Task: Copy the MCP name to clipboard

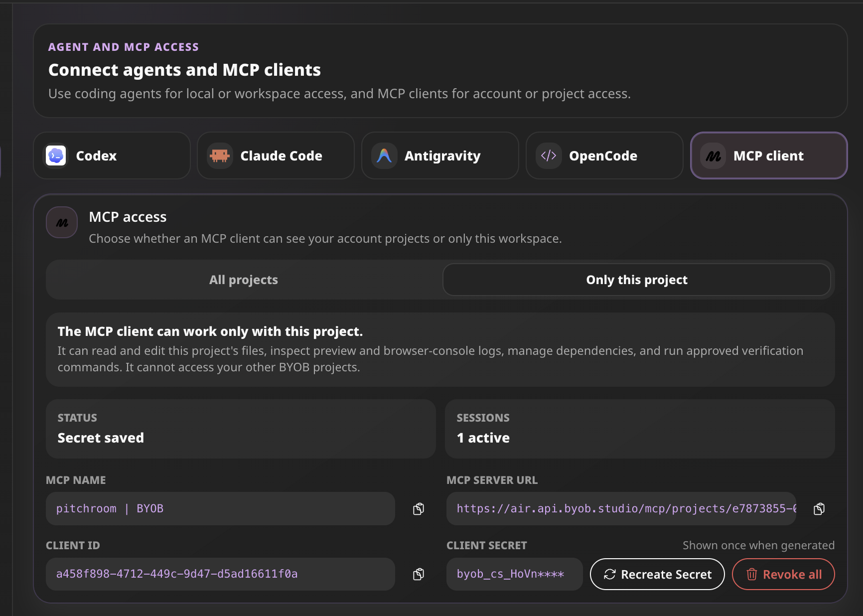Action: (x=419, y=509)
